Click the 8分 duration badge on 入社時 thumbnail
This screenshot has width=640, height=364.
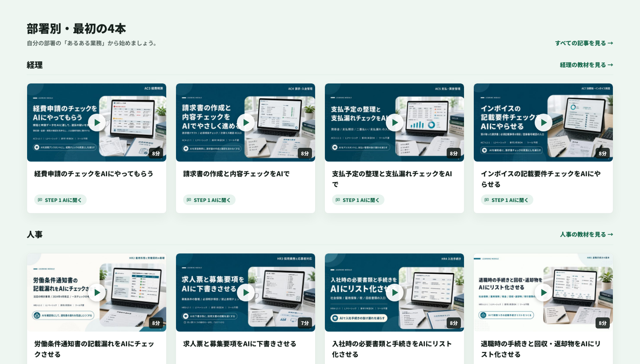click(x=454, y=323)
